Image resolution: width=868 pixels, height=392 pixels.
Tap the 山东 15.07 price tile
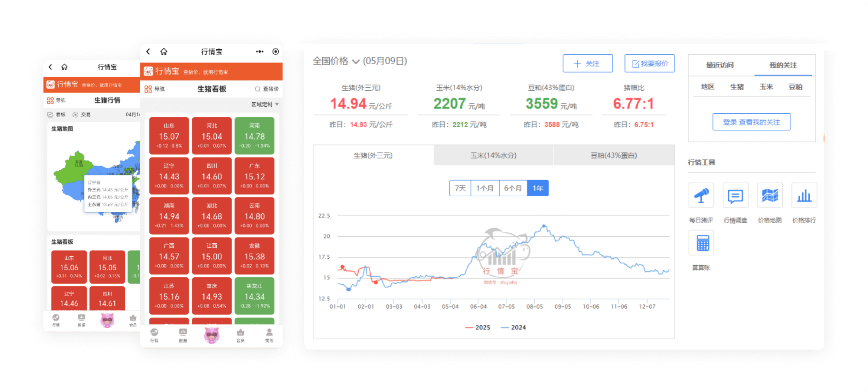click(x=169, y=136)
